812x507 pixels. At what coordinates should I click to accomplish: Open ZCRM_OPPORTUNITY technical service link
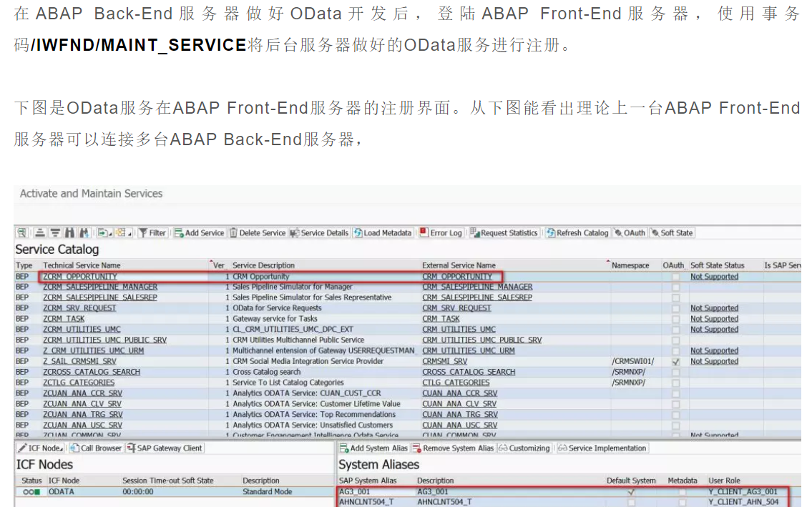[79, 277]
